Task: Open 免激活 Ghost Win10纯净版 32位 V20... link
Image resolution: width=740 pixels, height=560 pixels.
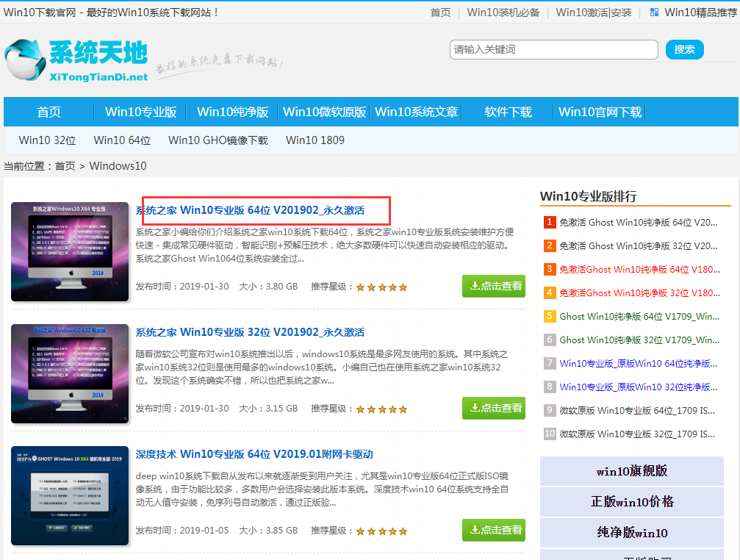Action: (639, 245)
